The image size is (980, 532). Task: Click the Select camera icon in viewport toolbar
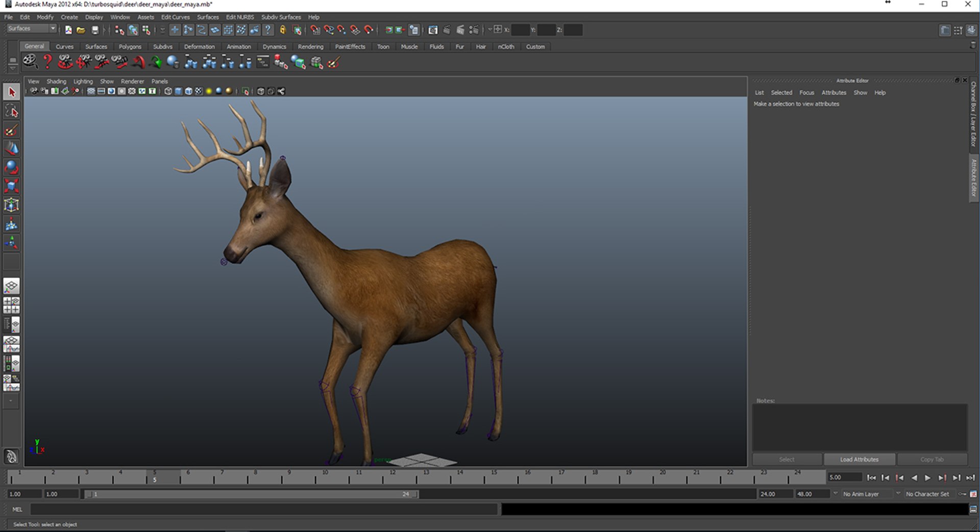click(34, 91)
